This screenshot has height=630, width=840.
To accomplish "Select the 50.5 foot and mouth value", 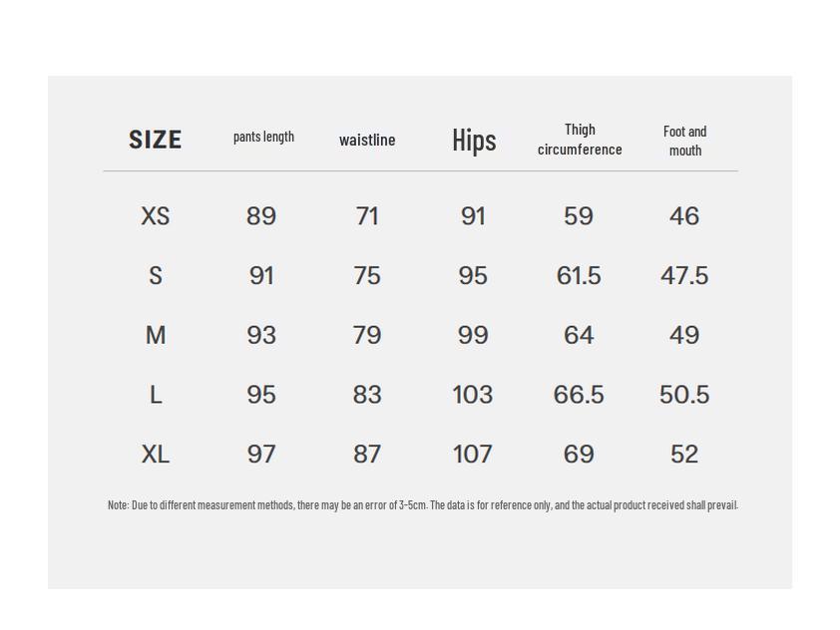I will pos(684,395).
